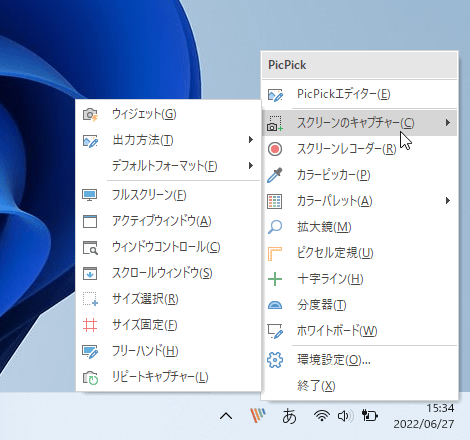Open ピクセル定規(U) tool
This screenshot has height=440, width=470.
pos(360,253)
